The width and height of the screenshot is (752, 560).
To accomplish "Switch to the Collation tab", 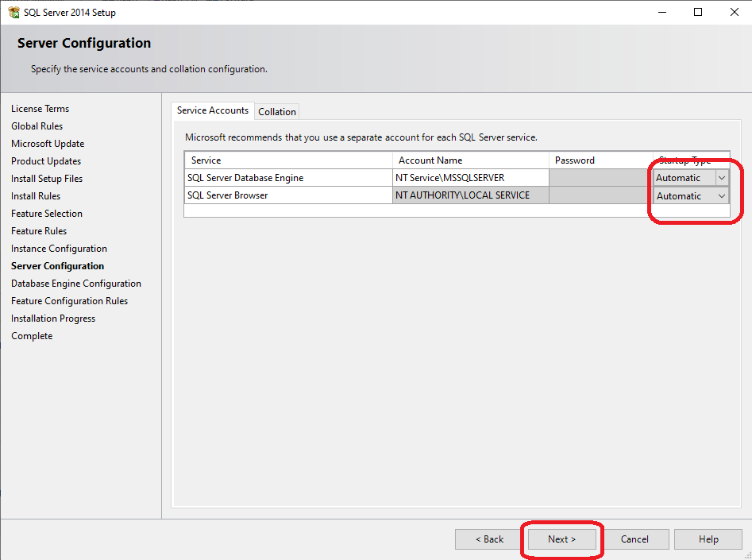I will (x=276, y=111).
